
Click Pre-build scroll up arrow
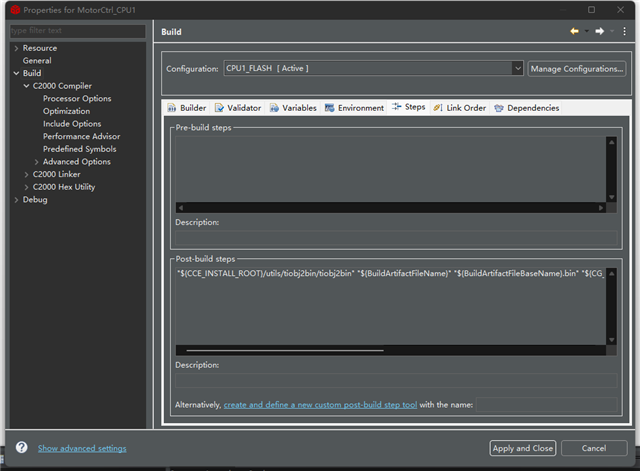(611, 142)
